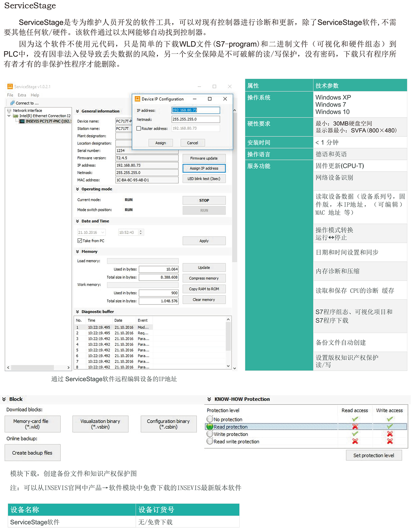Click the Work memory Used in bytes field showing 900
Viewport: 412px width, 532px height.
pyautogui.click(x=158, y=293)
